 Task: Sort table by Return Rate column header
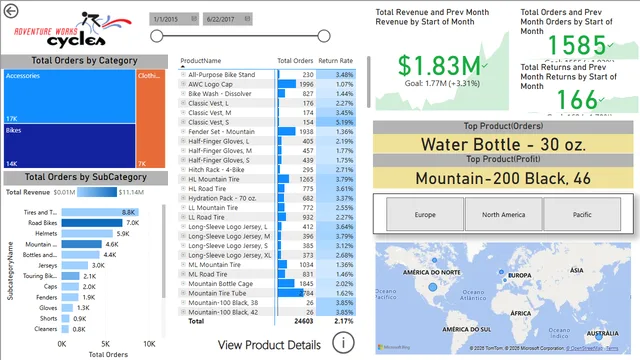[336, 61]
